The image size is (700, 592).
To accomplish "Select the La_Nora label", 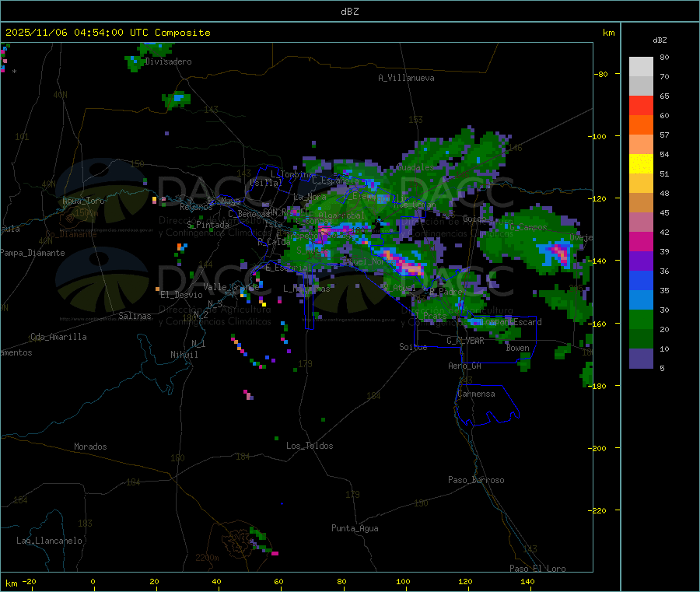I will point(310,197).
